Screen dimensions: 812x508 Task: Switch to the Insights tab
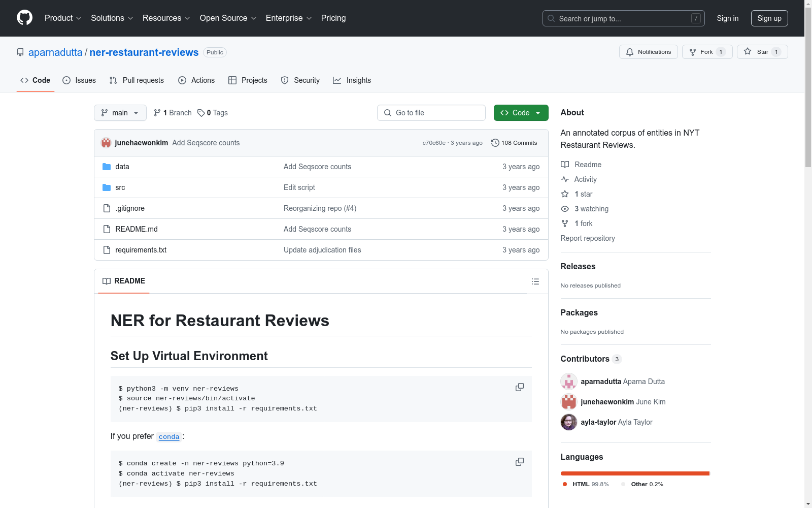352,80
